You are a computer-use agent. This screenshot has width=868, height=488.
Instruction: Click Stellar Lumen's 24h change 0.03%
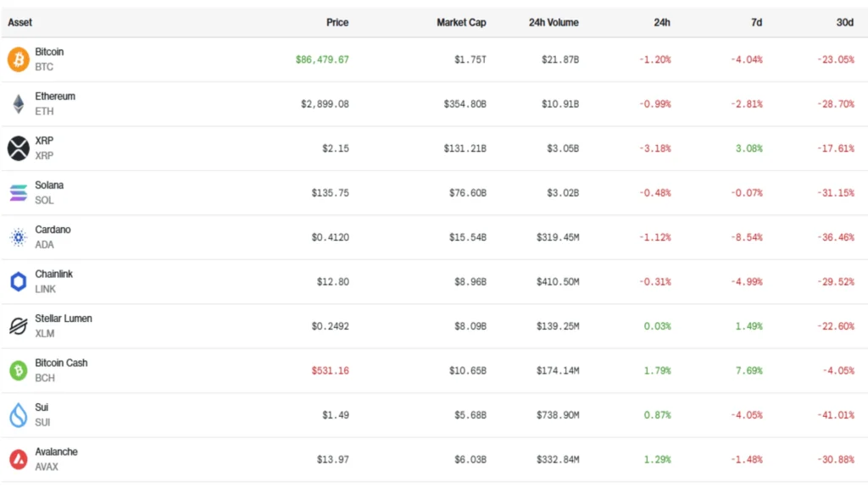[657, 326]
